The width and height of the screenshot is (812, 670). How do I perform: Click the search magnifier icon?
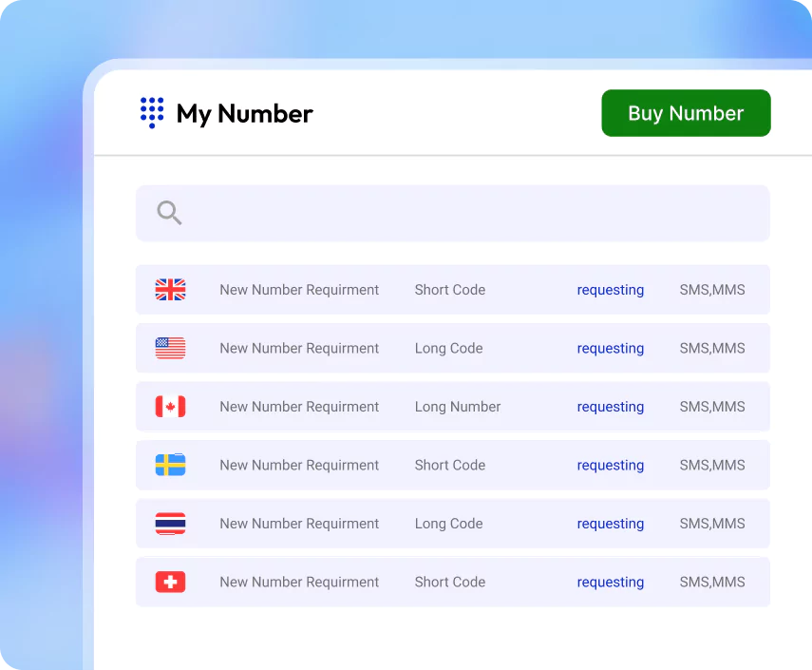[169, 213]
